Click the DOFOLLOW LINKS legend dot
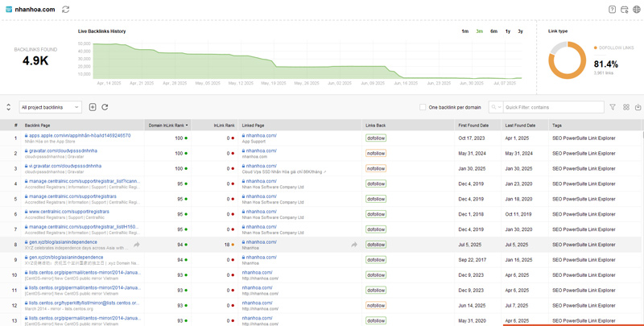This screenshot has width=644, height=326. [x=596, y=48]
